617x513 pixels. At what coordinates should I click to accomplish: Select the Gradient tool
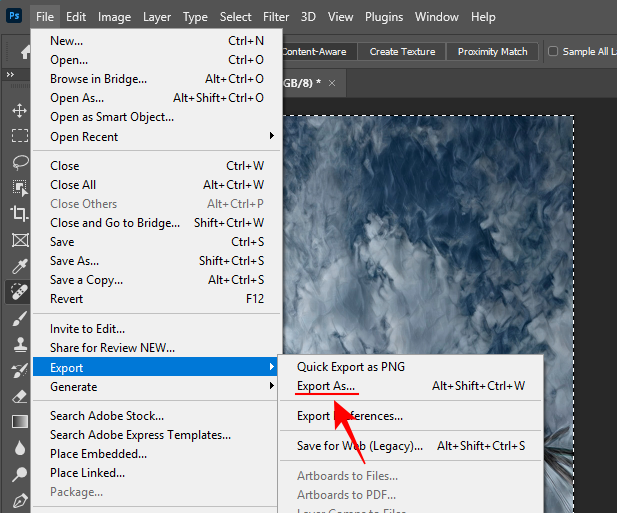(x=20, y=421)
